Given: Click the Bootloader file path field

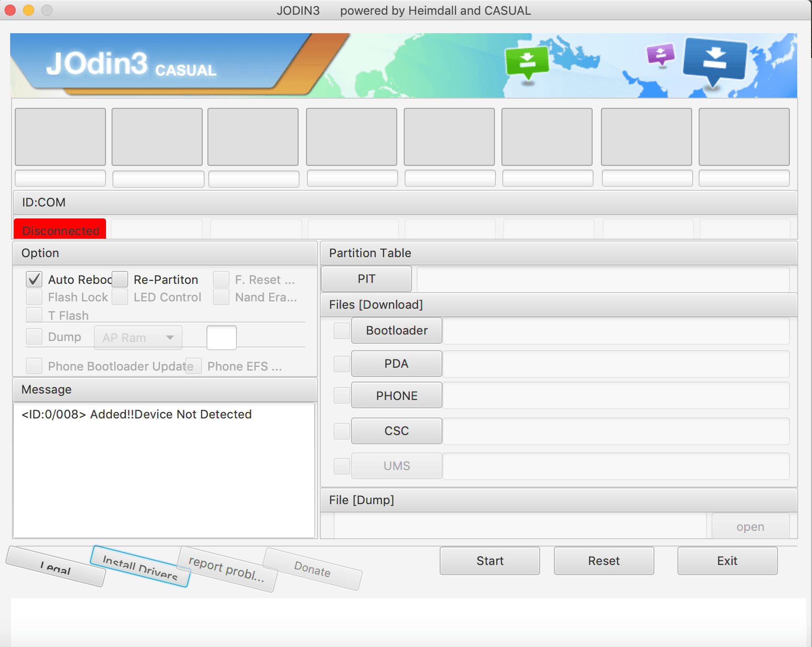Looking at the screenshot, I should click(616, 330).
